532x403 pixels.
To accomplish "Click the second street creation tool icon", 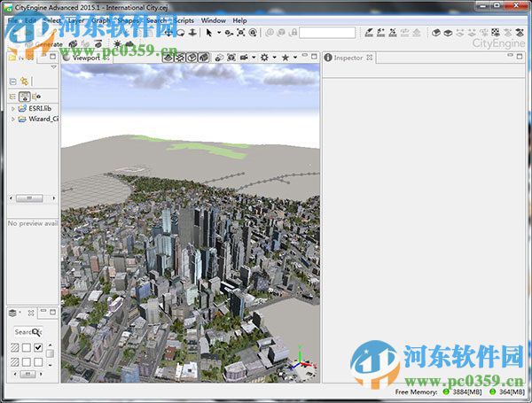I will tap(381, 33).
